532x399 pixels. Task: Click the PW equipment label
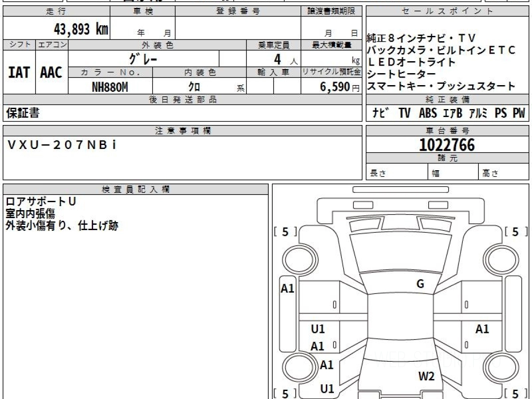point(519,113)
